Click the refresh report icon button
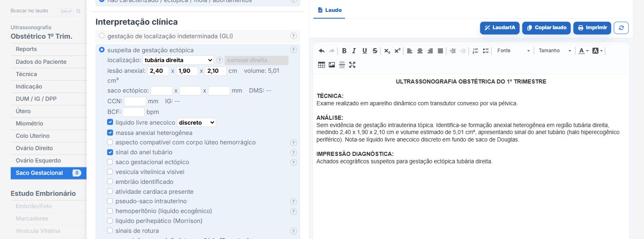Screen dimensions: 644x239 pyautogui.click(x=621, y=28)
